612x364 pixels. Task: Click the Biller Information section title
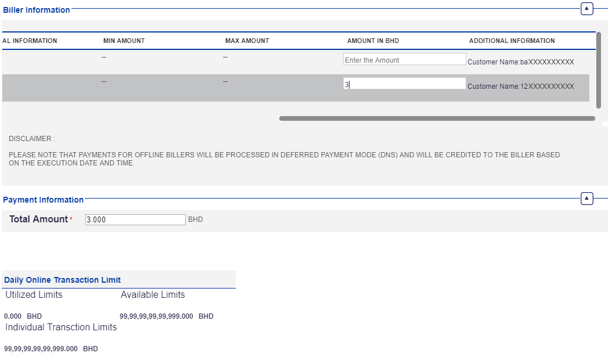(x=37, y=10)
